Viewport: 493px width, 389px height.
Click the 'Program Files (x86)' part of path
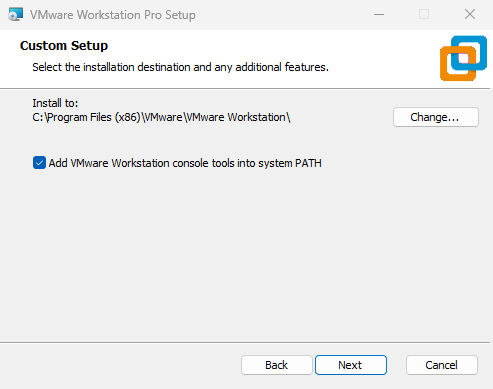click(94, 117)
